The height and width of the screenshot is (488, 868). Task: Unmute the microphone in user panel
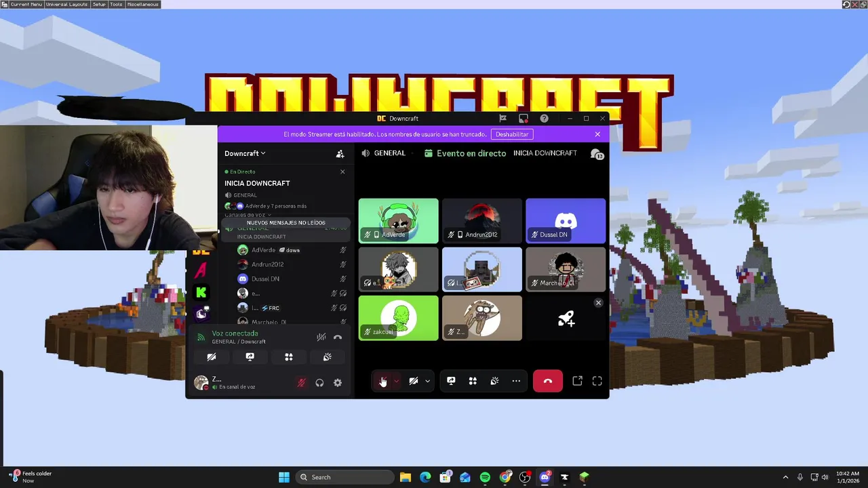point(302,383)
